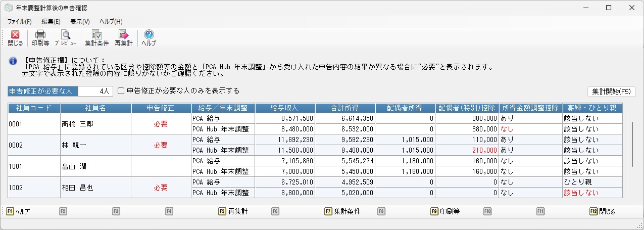644x230 pixels.
Task: Click the ひとり親 cell for 相田 昌也
Action: tap(592, 182)
